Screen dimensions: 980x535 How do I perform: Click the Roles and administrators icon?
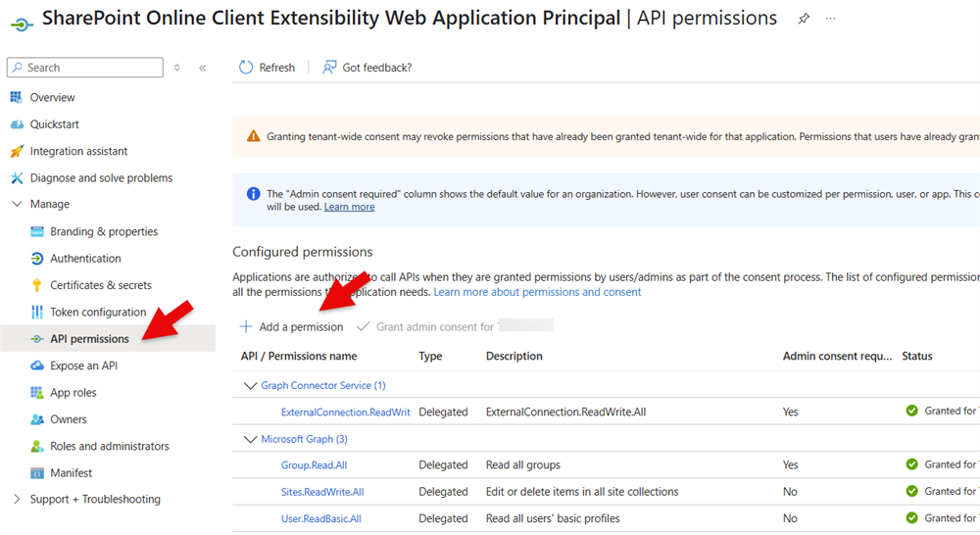tap(37, 446)
